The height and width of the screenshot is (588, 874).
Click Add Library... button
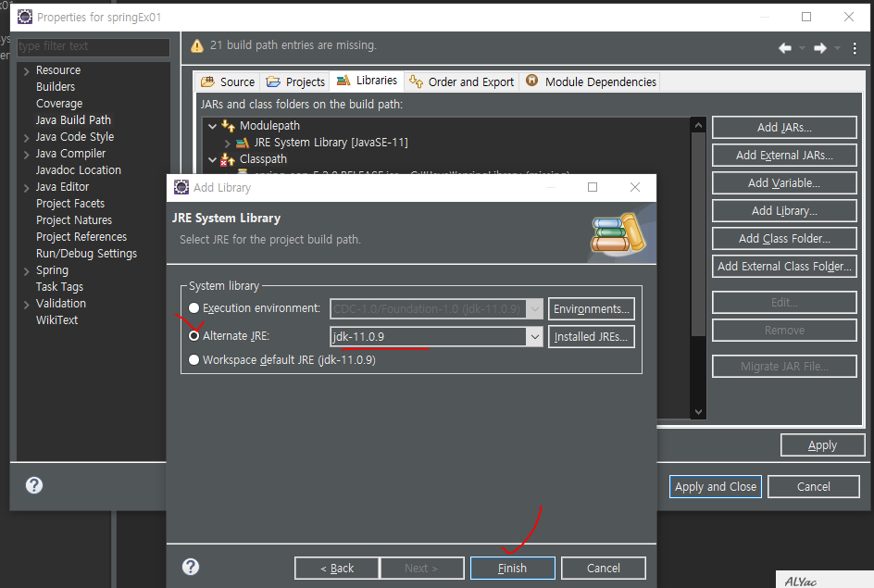click(x=784, y=211)
